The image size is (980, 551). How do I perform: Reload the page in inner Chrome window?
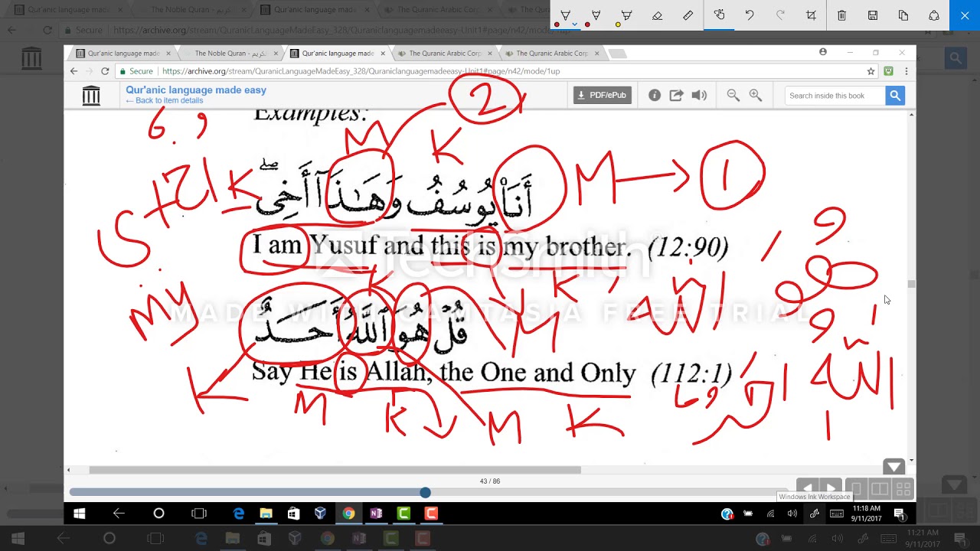tap(105, 71)
